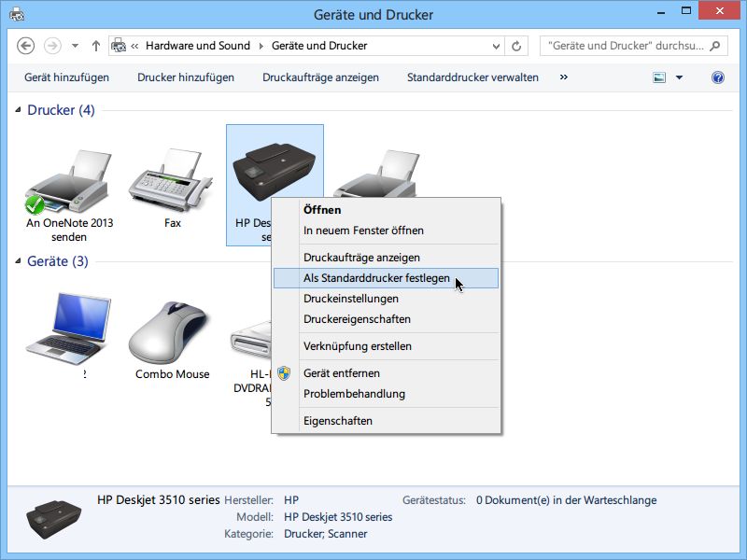Click the Hersteller HP value
Screen dimensions: 747x560
pyautogui.click(x=291, y=500)
